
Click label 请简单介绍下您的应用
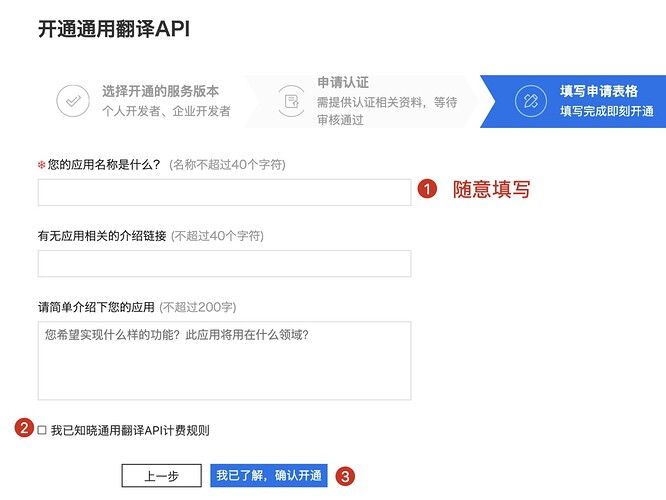(x=96, y=307)
